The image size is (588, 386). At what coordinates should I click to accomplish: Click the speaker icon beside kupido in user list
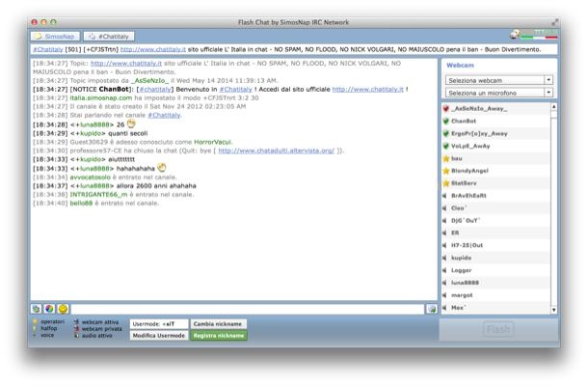tap(444, 258)
